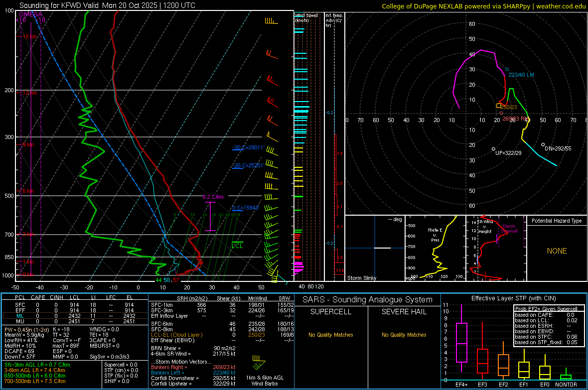Click the sounding title 'Sounding for KFWD Valid'
Screen dimensions: 588x390
(60, 5)
